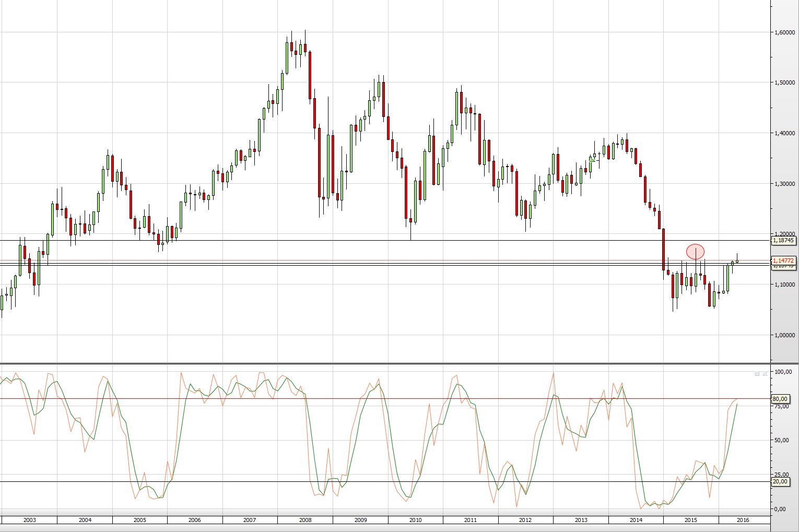
Task: Click the 2003 year label
Action: point(30,520)
